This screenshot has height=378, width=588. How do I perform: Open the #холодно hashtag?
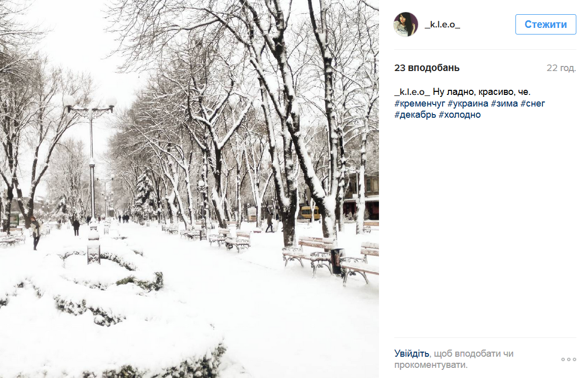[x=460, y=115]
